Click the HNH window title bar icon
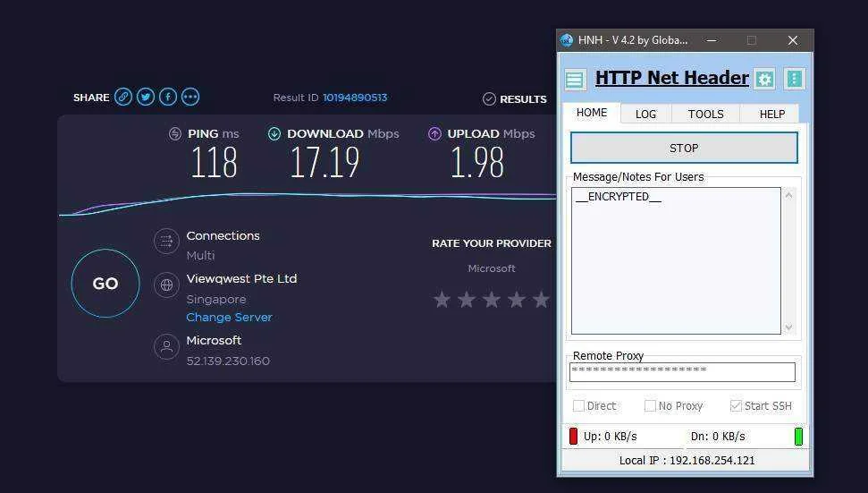The height and width of the screenshot is (493, 868). pos(567,40)
